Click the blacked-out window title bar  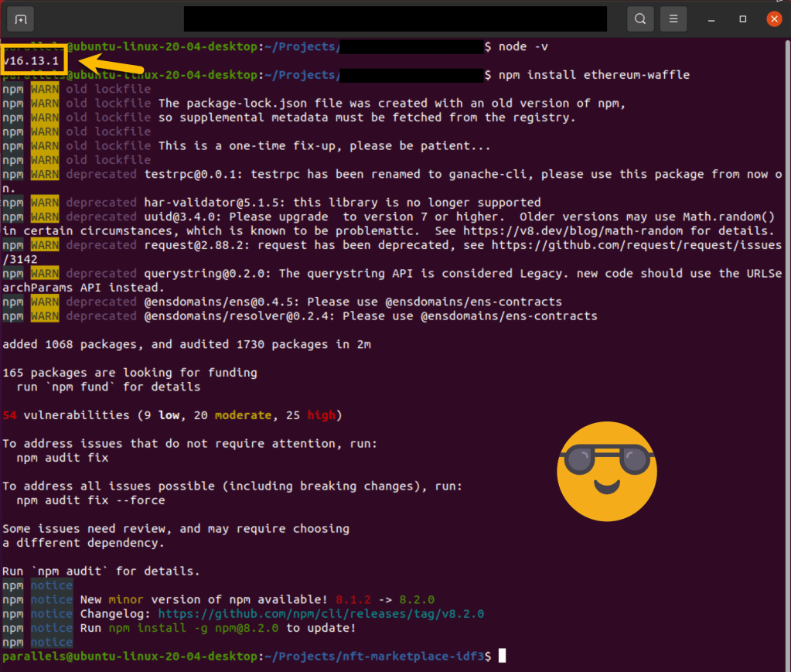(x=394, y=19)
